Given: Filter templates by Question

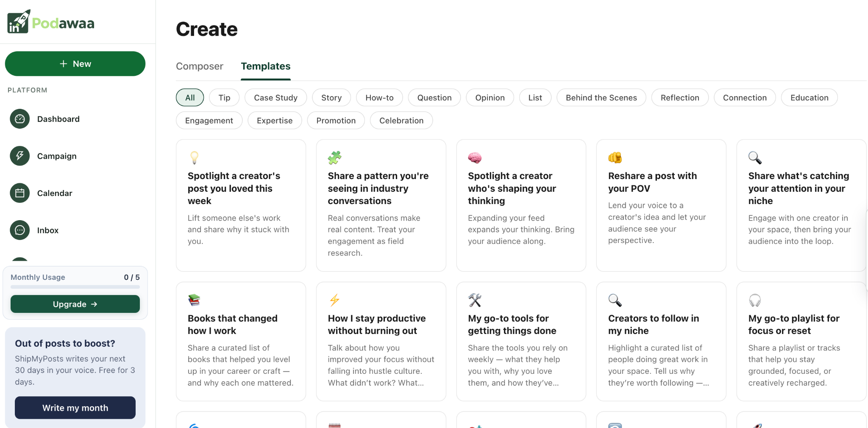Looking at the screenshot, I should (x=434, y=97).
